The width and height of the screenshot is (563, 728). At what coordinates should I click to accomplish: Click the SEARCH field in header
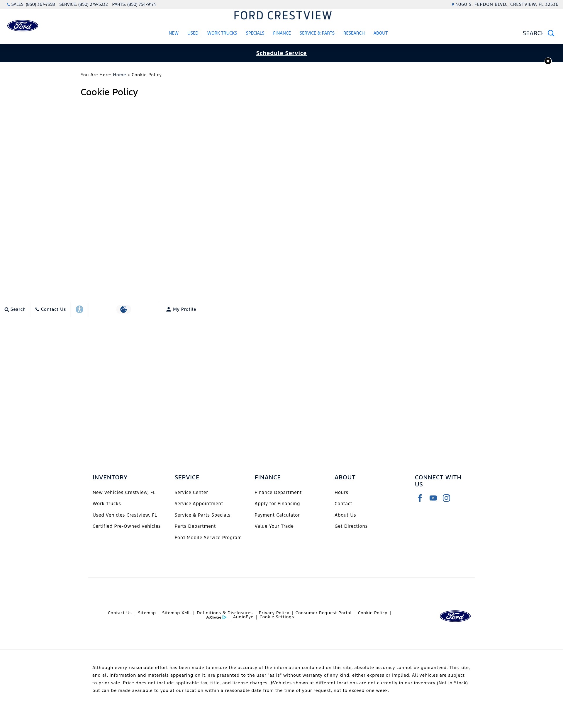pos(533,33)
